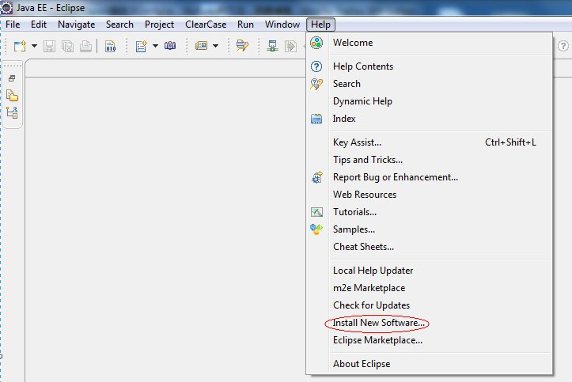The height and width of the screenshot is (382, 572).
Task: Click the Samples colored shapes icon
Action: 316,229
